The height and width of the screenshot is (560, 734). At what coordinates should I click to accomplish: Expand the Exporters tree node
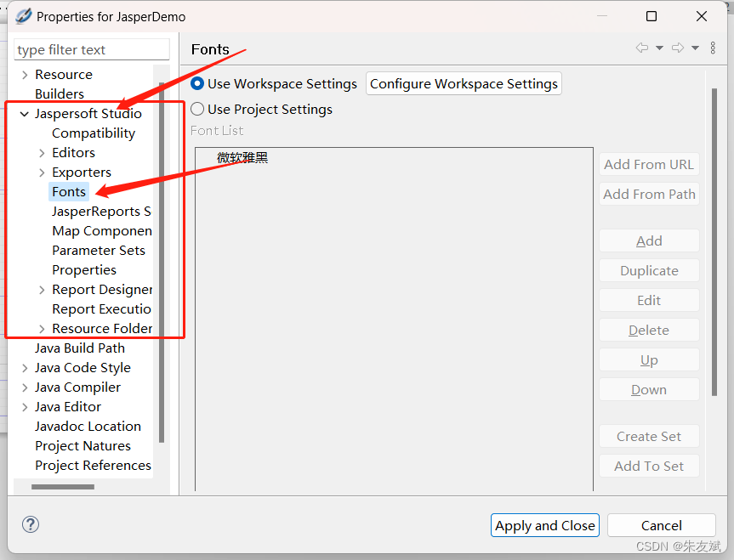click(42, 173)
